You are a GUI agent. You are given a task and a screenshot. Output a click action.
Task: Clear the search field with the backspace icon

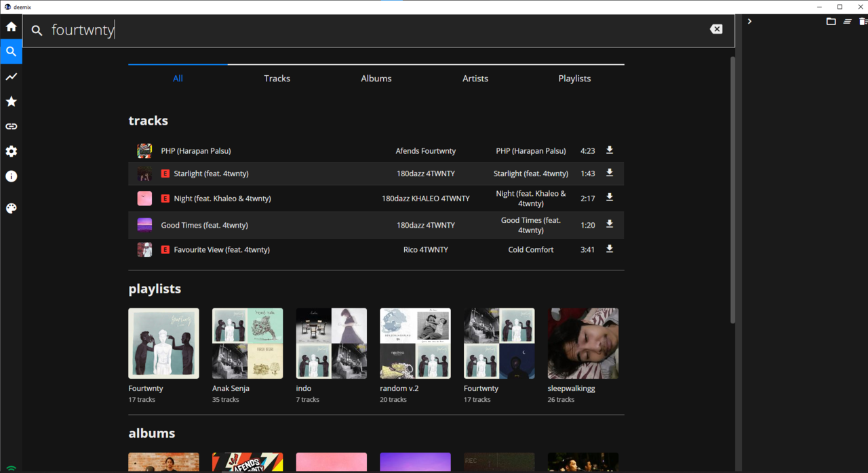716,29
